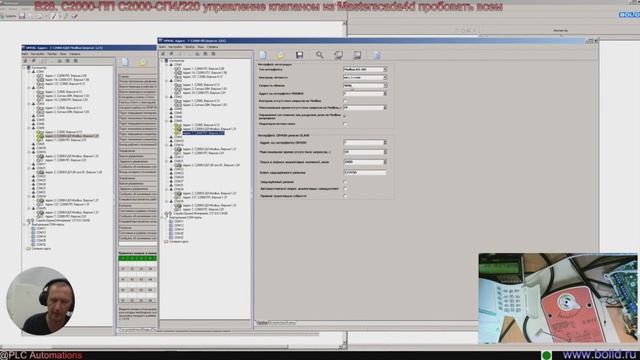Open the Язык menu in the C2000-ПП window

tap(200, 47)
